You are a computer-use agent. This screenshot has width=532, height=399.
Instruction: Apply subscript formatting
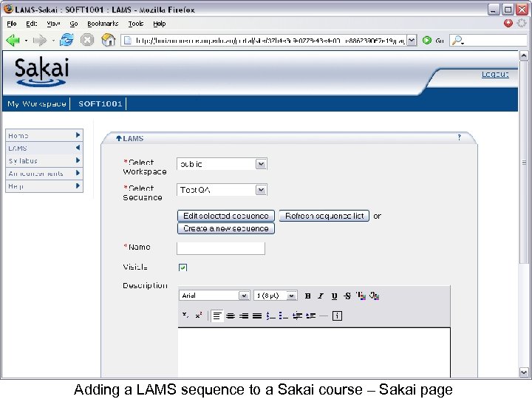pos(185,316)
